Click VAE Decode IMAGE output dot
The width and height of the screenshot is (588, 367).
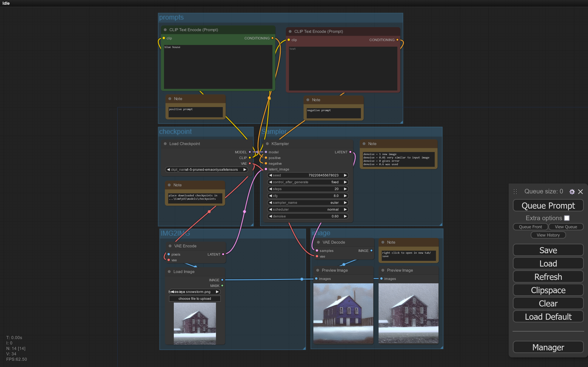371,250
